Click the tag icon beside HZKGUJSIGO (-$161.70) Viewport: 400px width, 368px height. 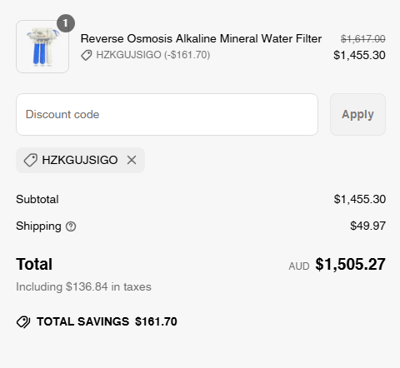[87, 55]
